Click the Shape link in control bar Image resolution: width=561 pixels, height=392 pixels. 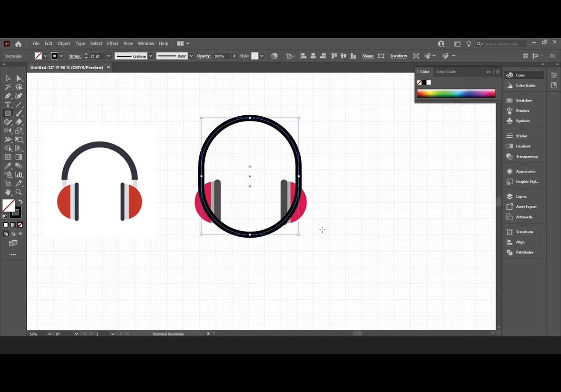368,56
